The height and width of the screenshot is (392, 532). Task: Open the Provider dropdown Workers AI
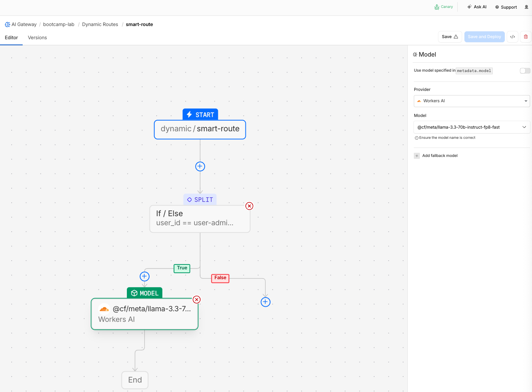point(472,101)
